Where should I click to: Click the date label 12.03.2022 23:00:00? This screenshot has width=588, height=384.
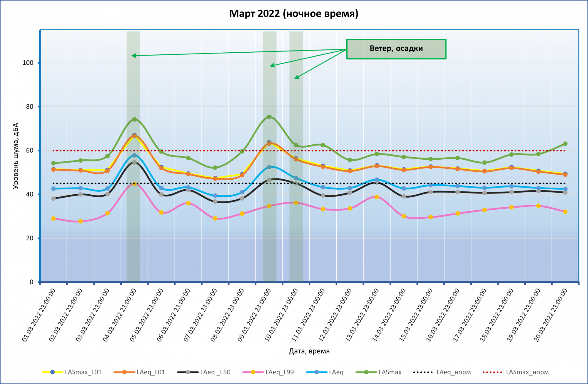[335, 315]
